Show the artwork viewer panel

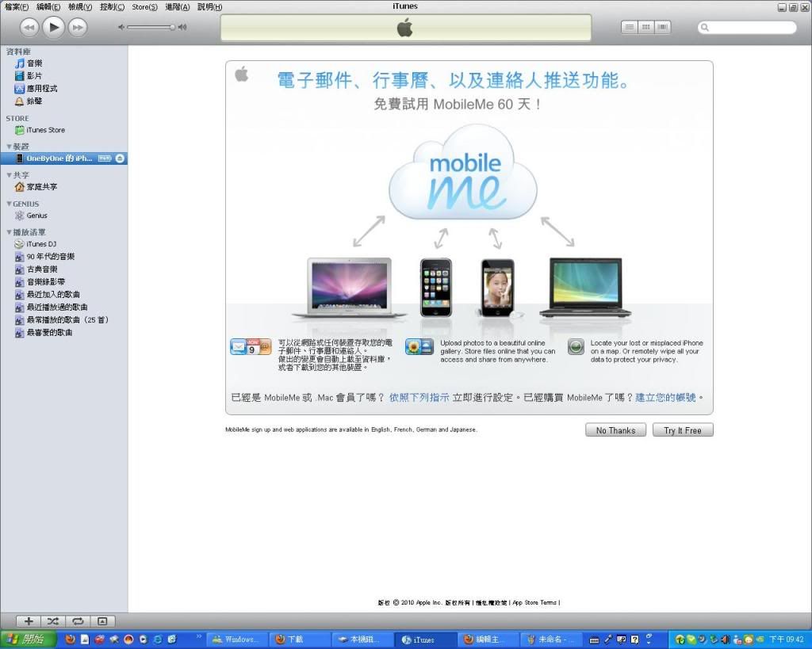point(102,621)
